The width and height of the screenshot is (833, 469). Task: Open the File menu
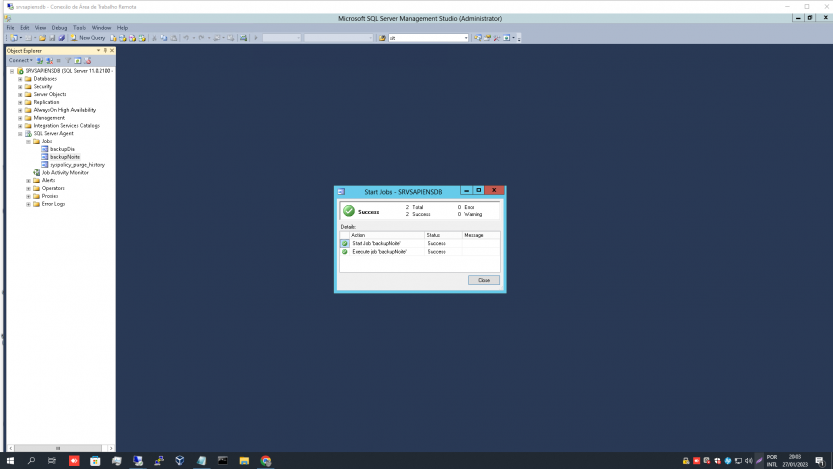point(10,28)
